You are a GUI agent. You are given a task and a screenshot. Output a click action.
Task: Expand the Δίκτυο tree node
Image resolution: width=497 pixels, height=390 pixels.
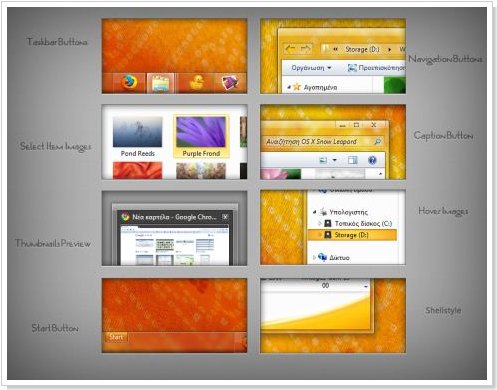(x=314, y=257)
